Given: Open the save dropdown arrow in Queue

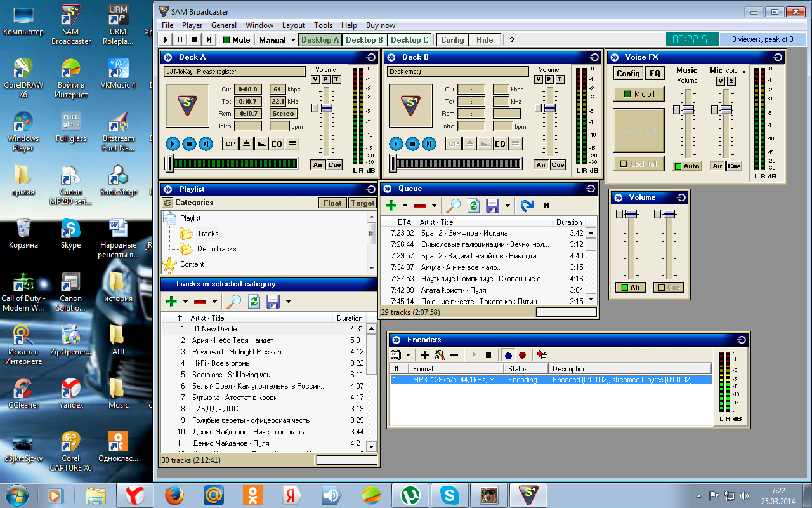Looking at the screenshot, I should pos(507,205).
